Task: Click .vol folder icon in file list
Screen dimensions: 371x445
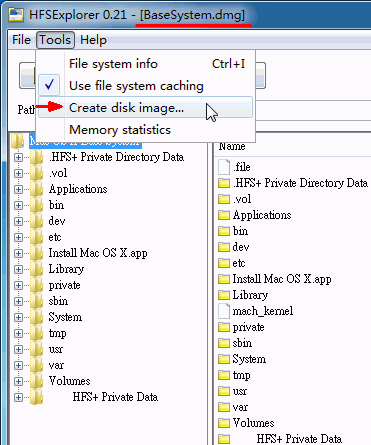Action: pyautogui.click(x=224, y=199)
